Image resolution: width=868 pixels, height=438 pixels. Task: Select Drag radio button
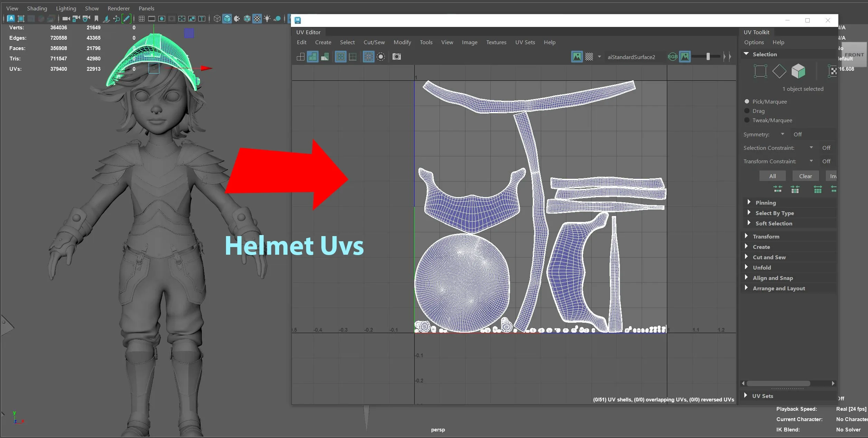click(x=747, y=111)
